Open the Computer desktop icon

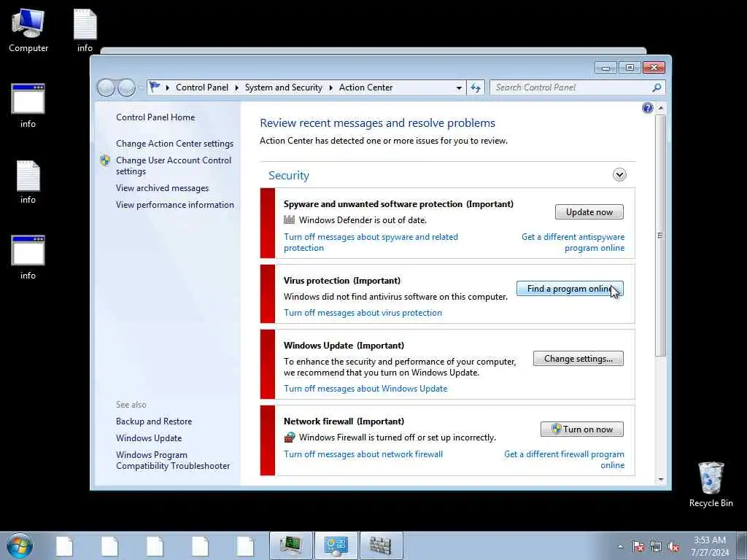click(28, 31)
